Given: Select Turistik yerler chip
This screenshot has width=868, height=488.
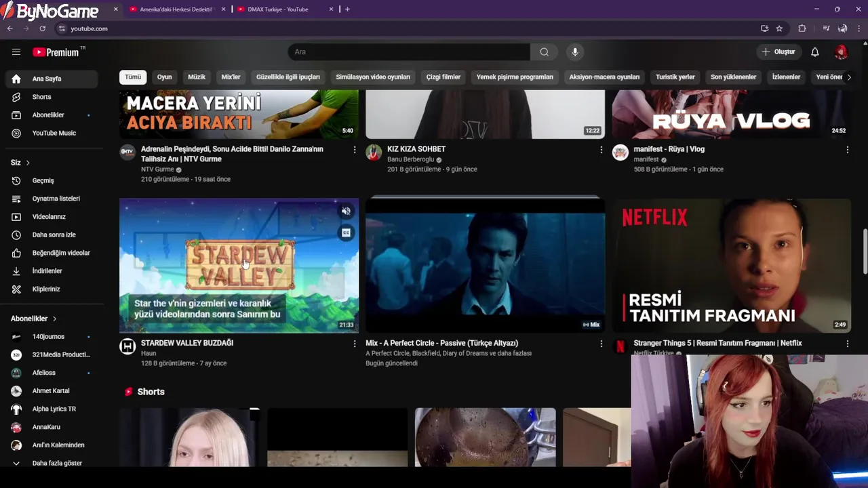Looking at the screenshot, I should tap(675, 77).
